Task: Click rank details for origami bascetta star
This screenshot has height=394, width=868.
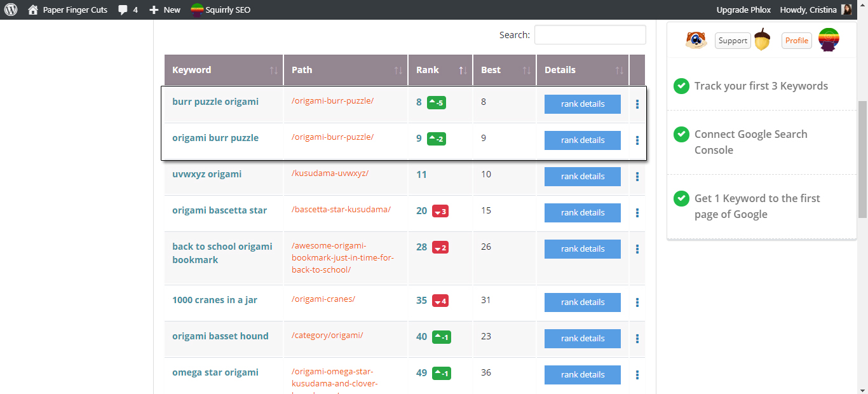Action: click(x=583, y=213)
